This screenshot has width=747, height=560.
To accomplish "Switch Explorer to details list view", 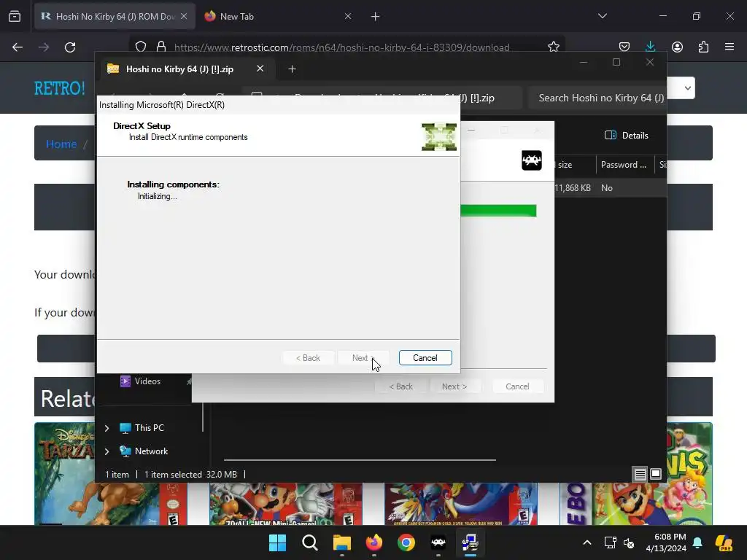I will (x=640, y=474).
